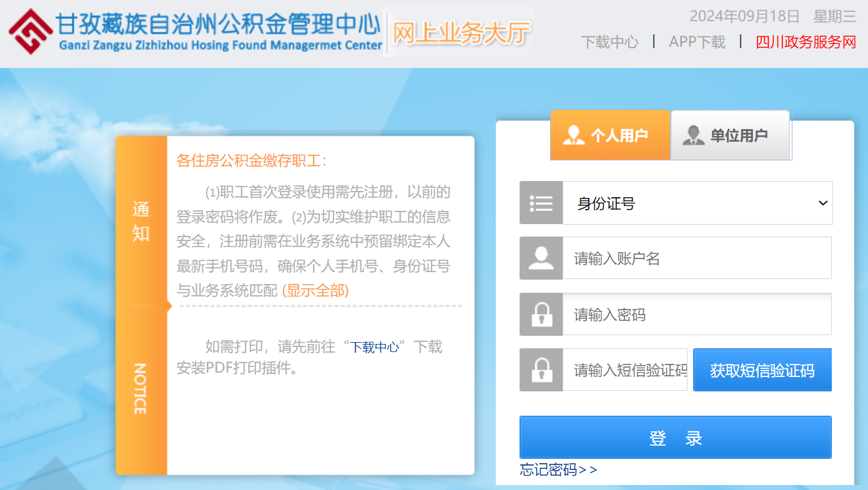Focus the 请输入短信验证码 input field
Screen dimensions: 868x490
[625, 370]
